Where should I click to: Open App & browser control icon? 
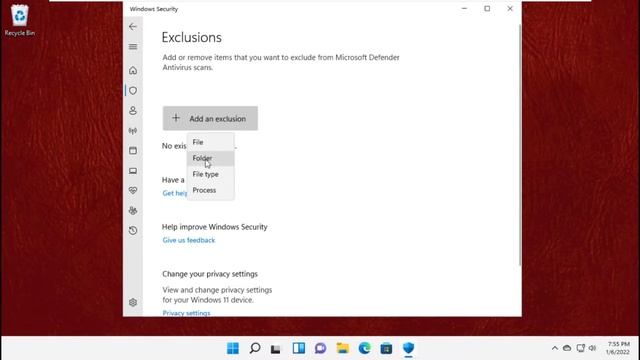click(x=133, y=151)
